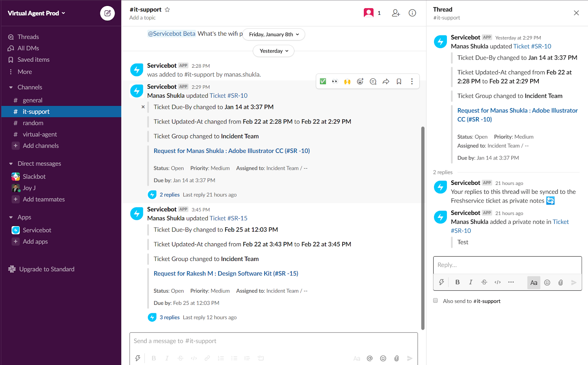Mention someone using @ in the channel composer
Image resolution: width=588 pixels, height=365 pixels.
tap(370, 358)
